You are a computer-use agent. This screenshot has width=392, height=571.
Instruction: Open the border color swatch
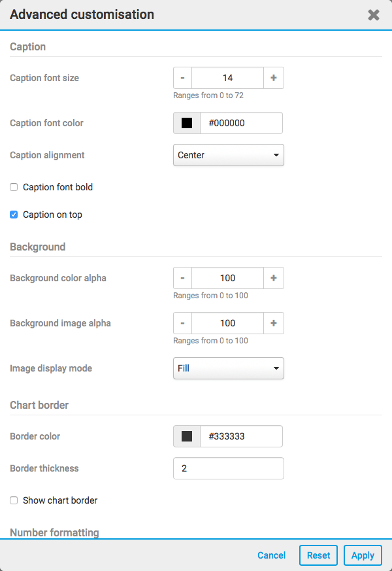click(187, 436)
